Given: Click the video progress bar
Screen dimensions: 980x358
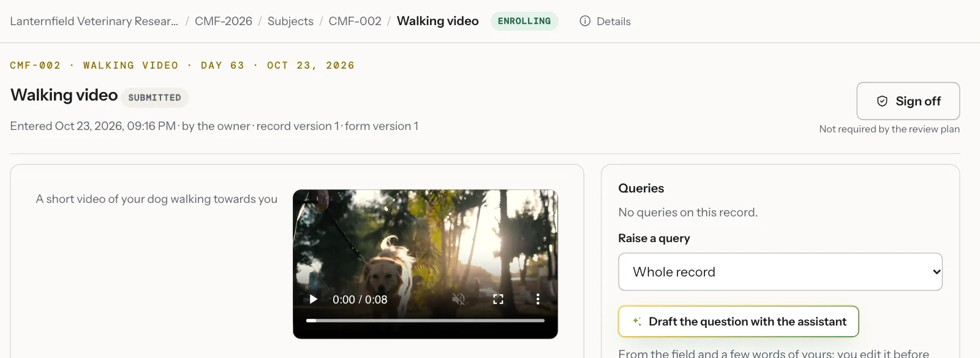Looking at the screenshot, I should click(x=425, y=320).
